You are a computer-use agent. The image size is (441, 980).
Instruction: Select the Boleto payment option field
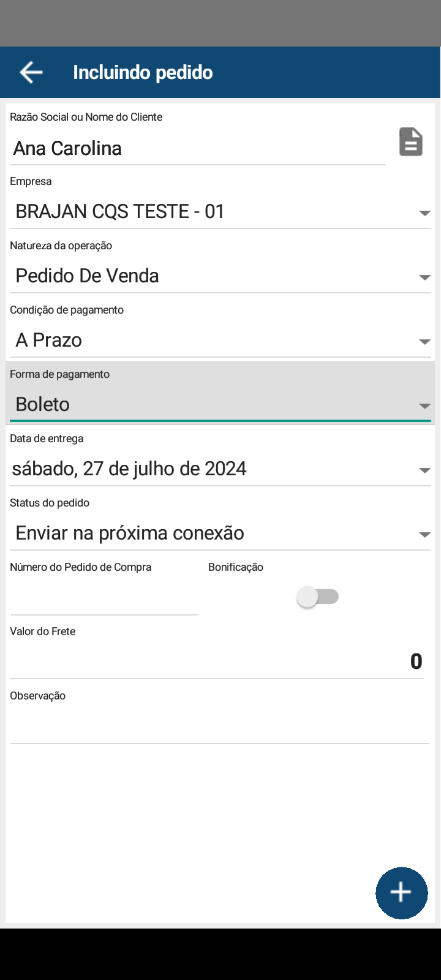[x=43, y=404]
